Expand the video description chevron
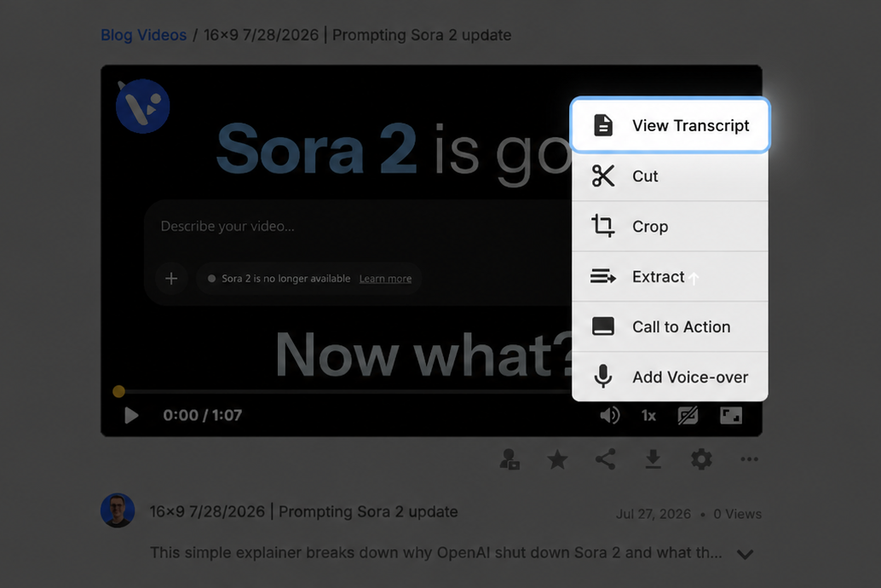Screen dimensions: 881x588 [x=745, y=554]
